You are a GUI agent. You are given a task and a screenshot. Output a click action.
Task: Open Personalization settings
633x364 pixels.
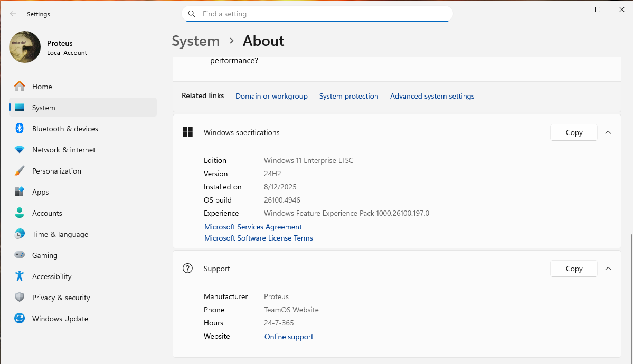click(x=83, y=171)
